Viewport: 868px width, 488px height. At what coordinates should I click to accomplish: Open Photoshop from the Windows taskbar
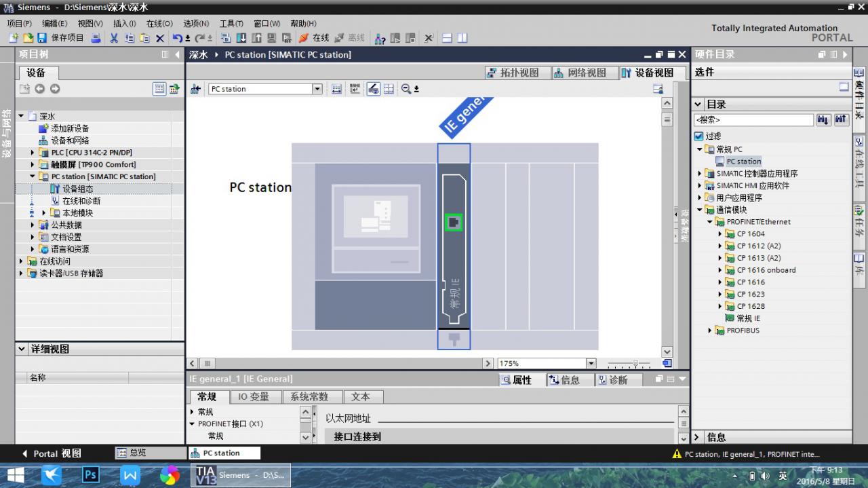[x=91, y=475]
